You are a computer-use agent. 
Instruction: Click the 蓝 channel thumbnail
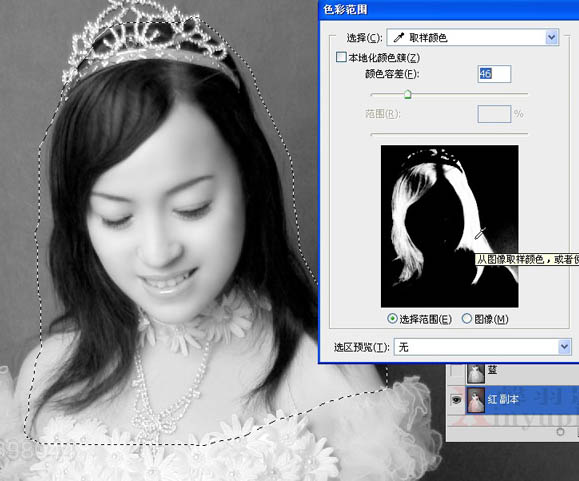pyautogui.click(x=476, y=373)
